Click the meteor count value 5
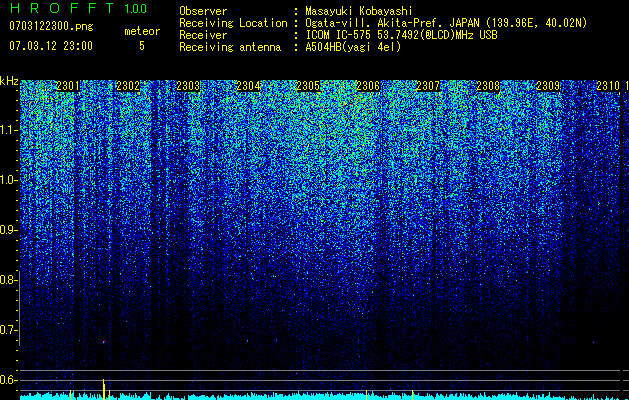The width and height of the screenshot is (629, 400). click(142, 46)
